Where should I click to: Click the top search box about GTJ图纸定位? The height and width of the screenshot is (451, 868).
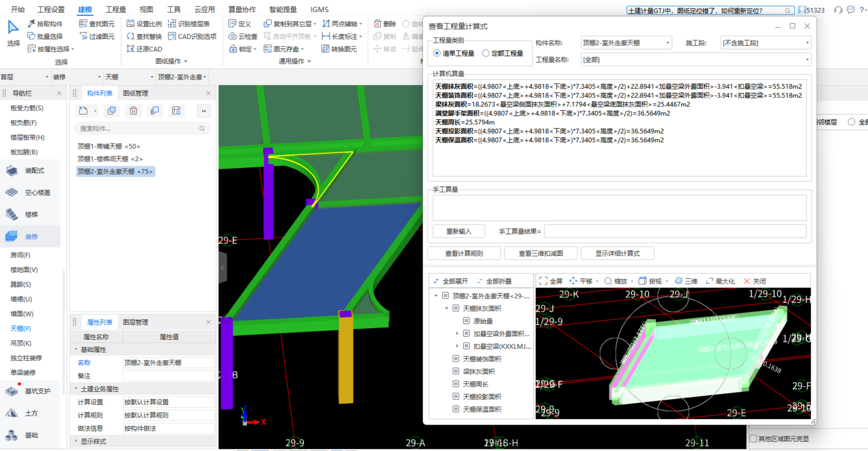710,10
